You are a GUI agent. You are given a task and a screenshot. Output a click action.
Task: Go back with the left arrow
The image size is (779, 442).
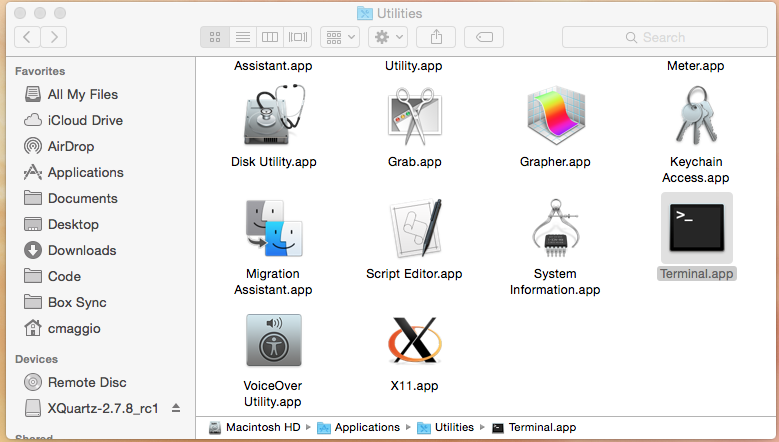pyautogui.click(x=27, y=37)
